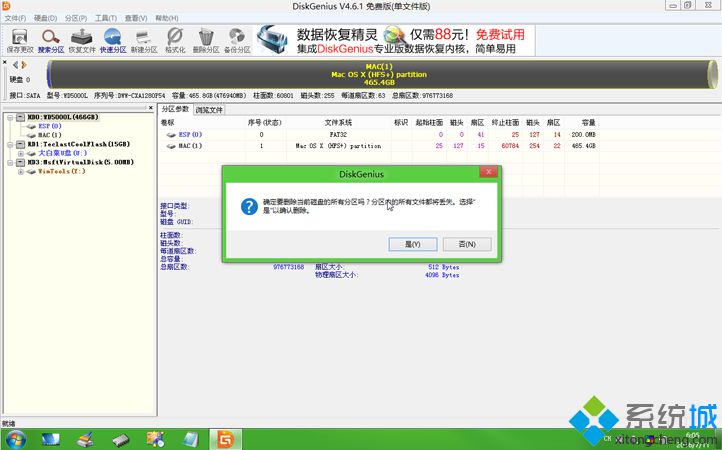
Task: Close the disk map panel with small x
Action: point(5,62)
